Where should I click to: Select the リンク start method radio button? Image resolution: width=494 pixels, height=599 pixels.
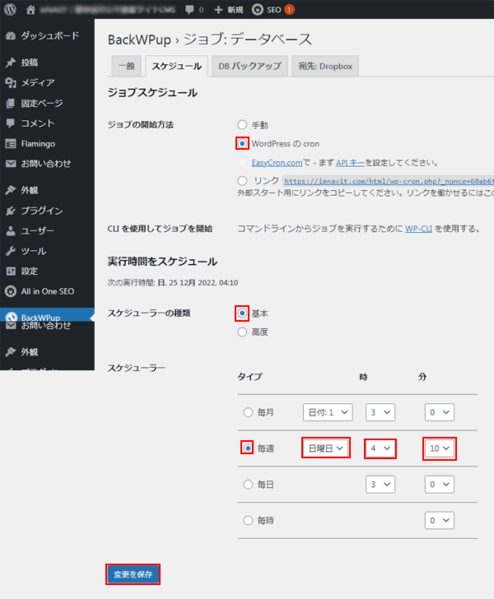[242, 181]
